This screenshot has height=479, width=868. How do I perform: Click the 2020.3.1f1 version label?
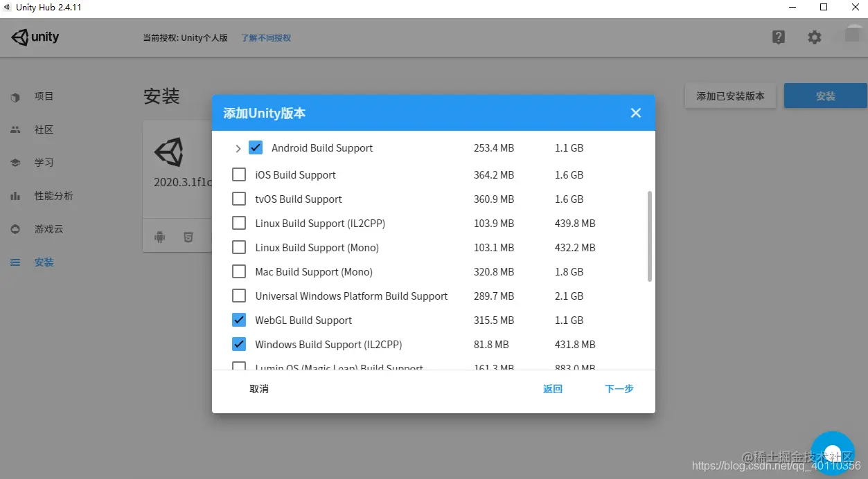coord(182,183)
